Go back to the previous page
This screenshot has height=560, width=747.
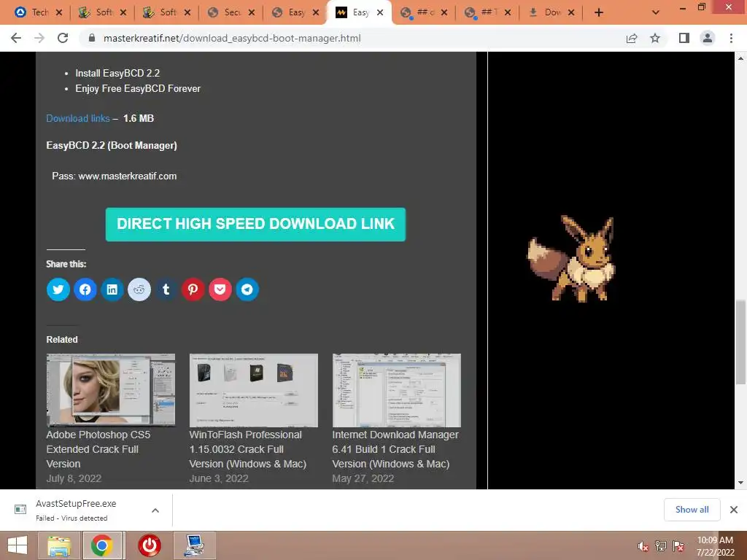16,38
